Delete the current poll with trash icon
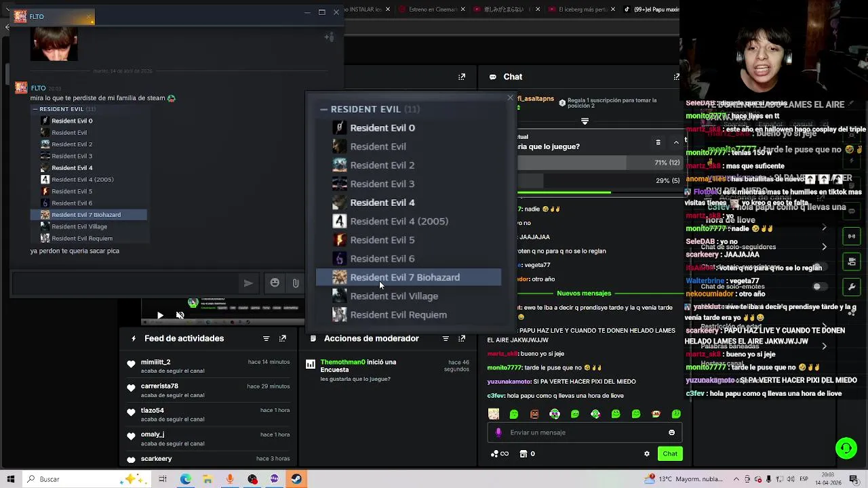 tap(658, 142)
